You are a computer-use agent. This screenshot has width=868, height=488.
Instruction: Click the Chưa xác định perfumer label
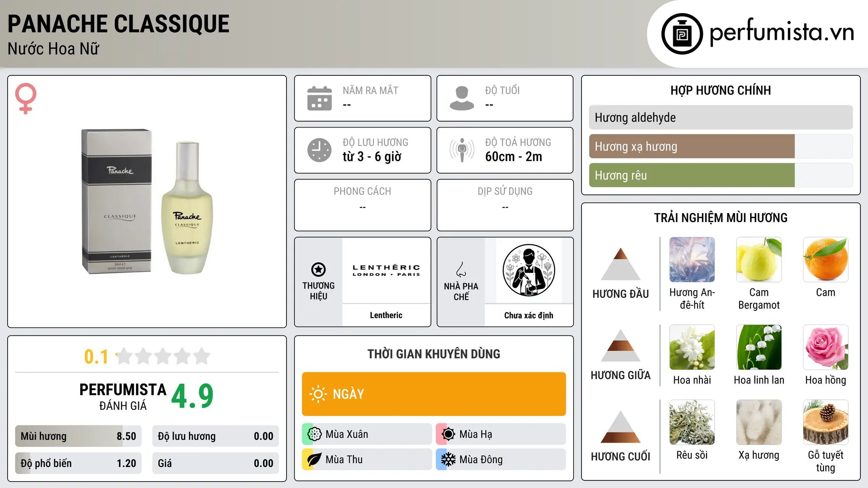529,315
